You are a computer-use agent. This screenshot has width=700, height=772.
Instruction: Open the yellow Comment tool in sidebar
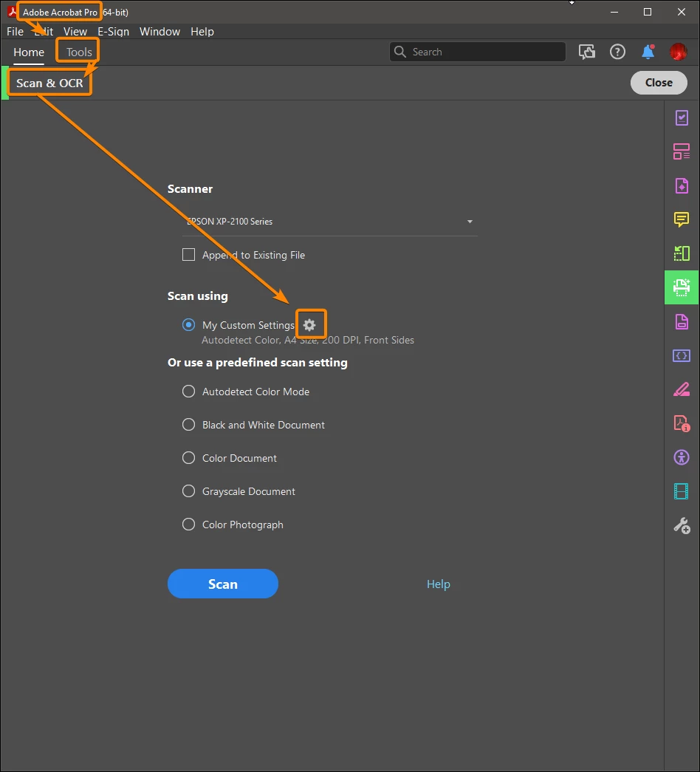click(682, 219)
